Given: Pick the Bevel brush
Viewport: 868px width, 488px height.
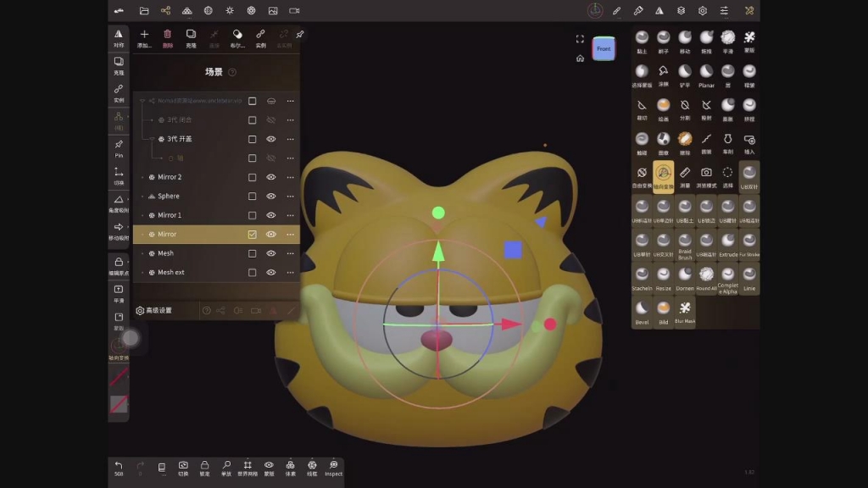Looking at the screenshot, I should point(642,312).
